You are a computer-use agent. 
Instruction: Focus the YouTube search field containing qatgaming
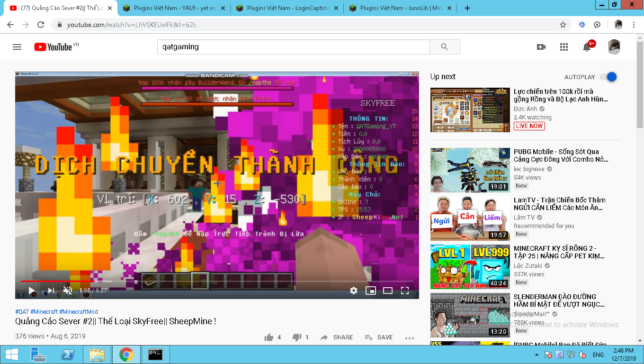point(294,47)
